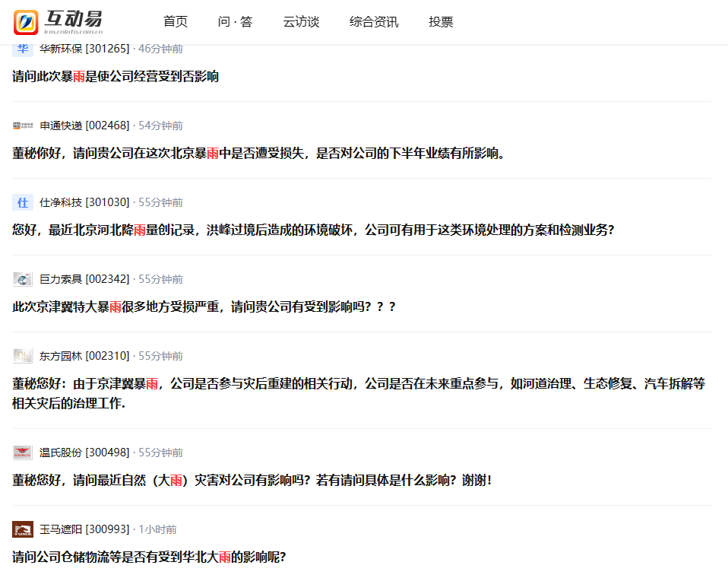This screenshot has width=728, height=578.
Task: Open company link 巨力索具 [002342]
Action: [x=84, y=279]
